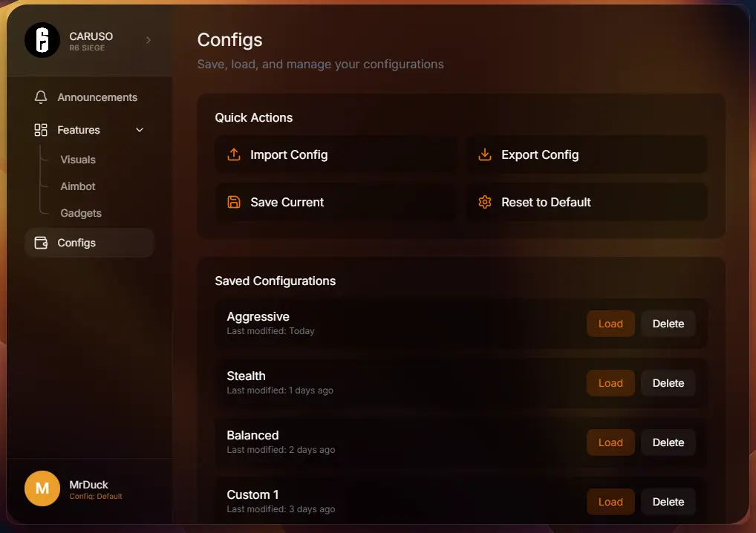Click the Configs wallet icon in sidebar
The image size is (756, 533).
41,243
